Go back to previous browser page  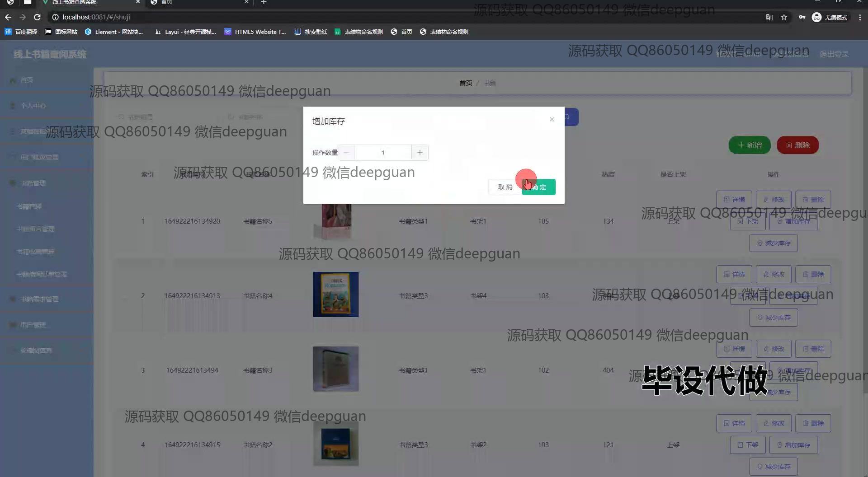coord(8,17)
